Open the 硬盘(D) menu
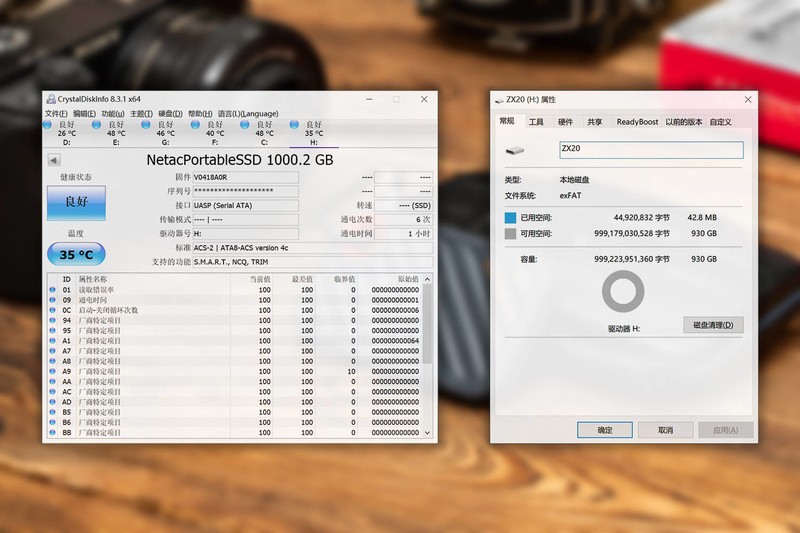The image size is (800, 533). (170, 113)
